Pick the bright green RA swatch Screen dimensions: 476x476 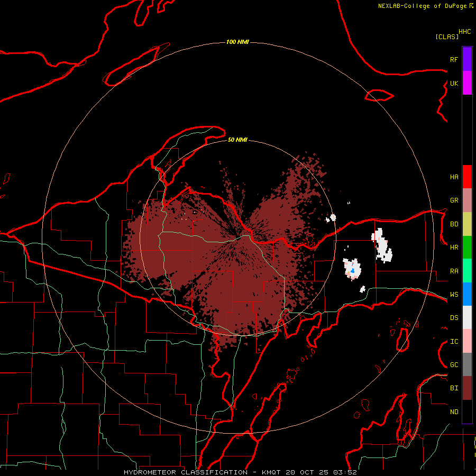pos(467,271)
